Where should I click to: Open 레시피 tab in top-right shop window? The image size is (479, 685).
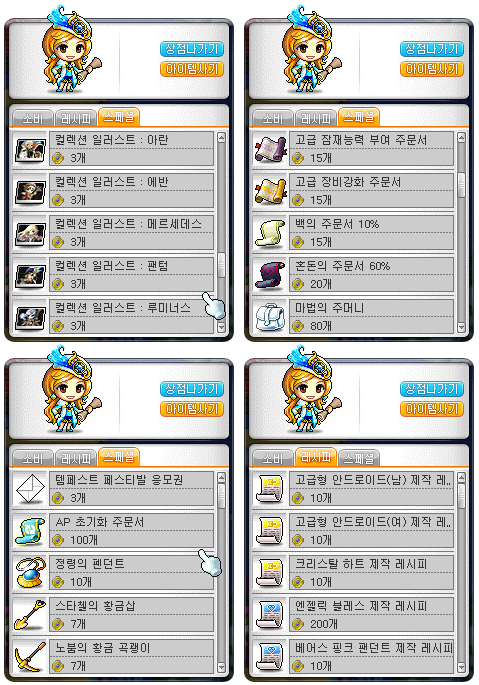tap(316, 118)
